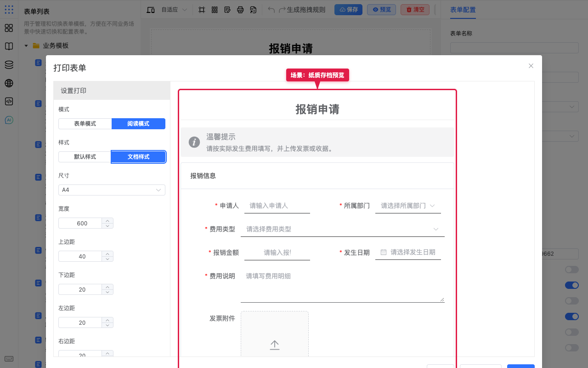
Task: Click the undo arrow in toolbar
Action: 271,10
